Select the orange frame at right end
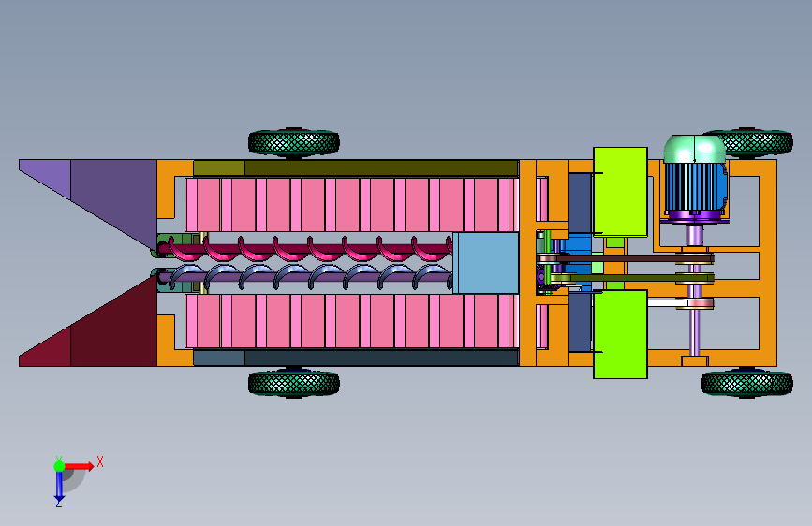This screenshot has width=812, height=526. 769,263
